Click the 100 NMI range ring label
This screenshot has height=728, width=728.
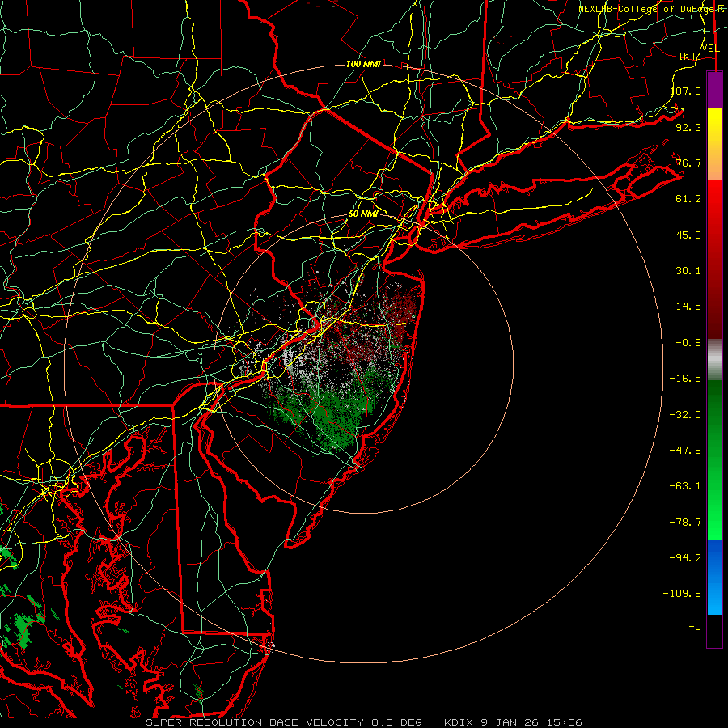[363, 64]
